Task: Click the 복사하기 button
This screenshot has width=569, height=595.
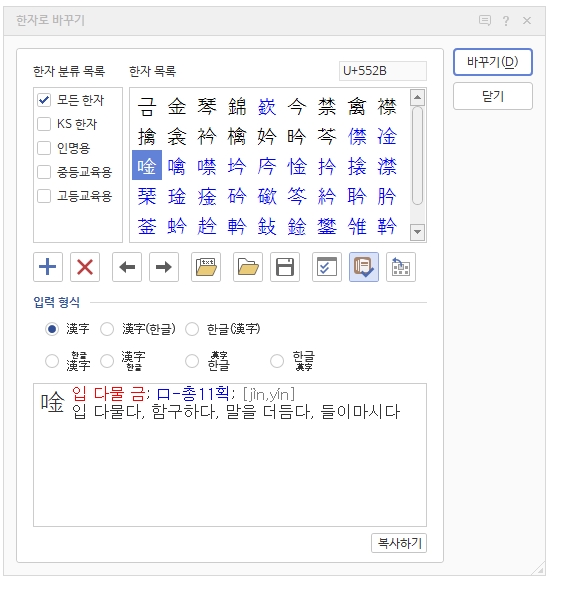Action: (399, 543)
